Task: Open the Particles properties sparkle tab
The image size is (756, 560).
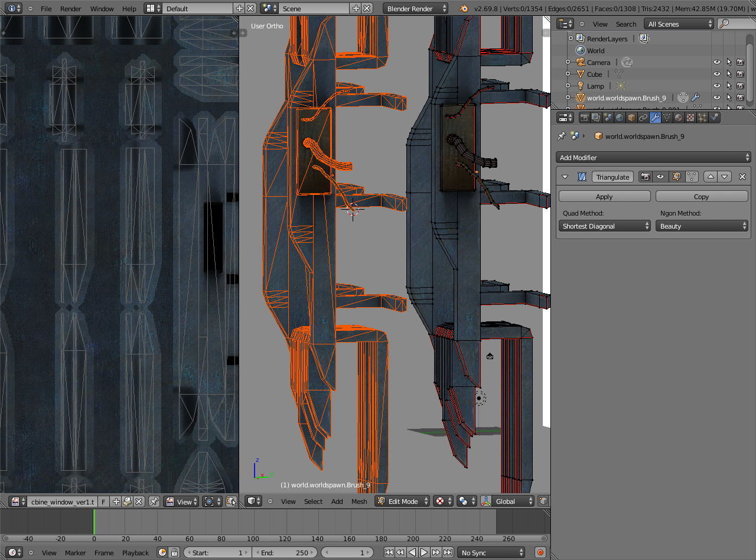Action: pos(702,118)
